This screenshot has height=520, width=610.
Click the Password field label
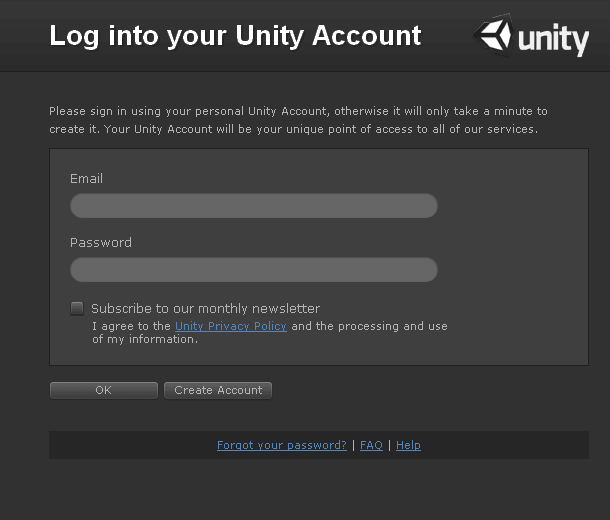click(100, 243)
